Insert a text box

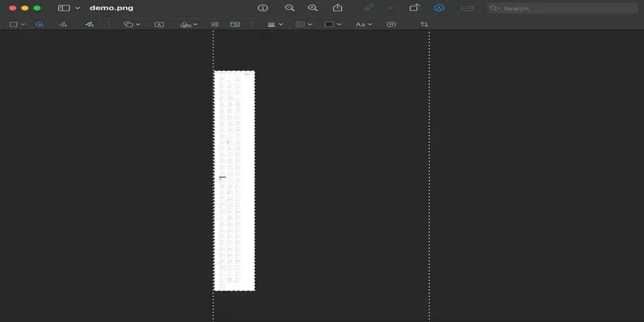point(159,24)
